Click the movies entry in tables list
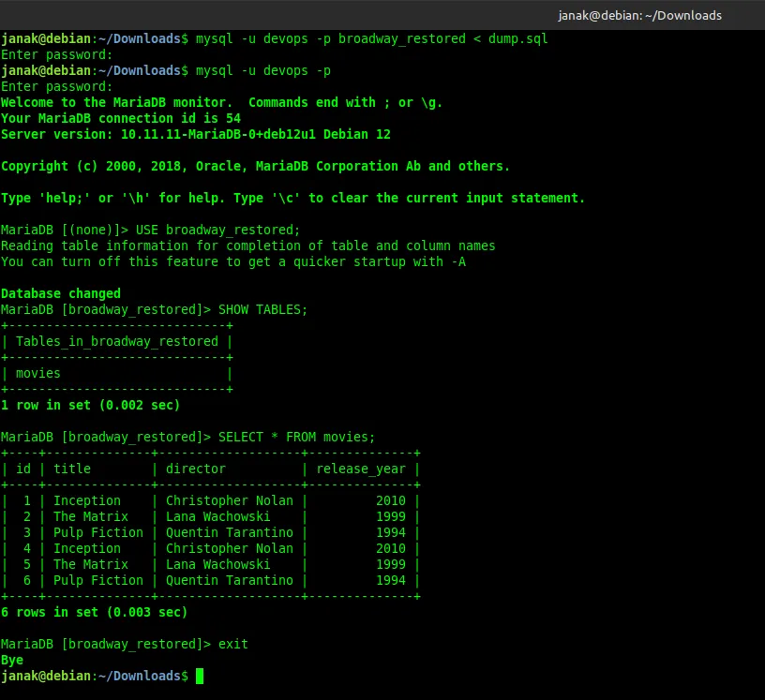This screenshot has height=700, width=765. [37, 373]
